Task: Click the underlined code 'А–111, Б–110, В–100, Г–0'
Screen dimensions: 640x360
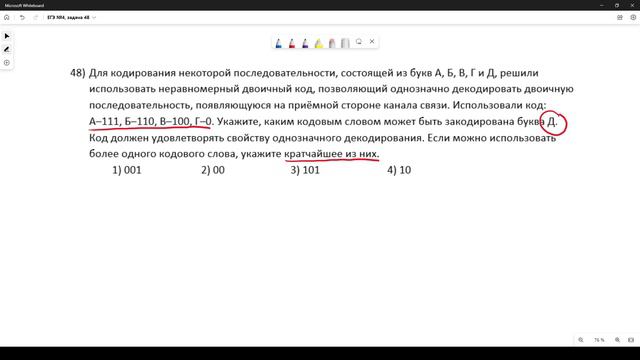Action: click(150, 122)
